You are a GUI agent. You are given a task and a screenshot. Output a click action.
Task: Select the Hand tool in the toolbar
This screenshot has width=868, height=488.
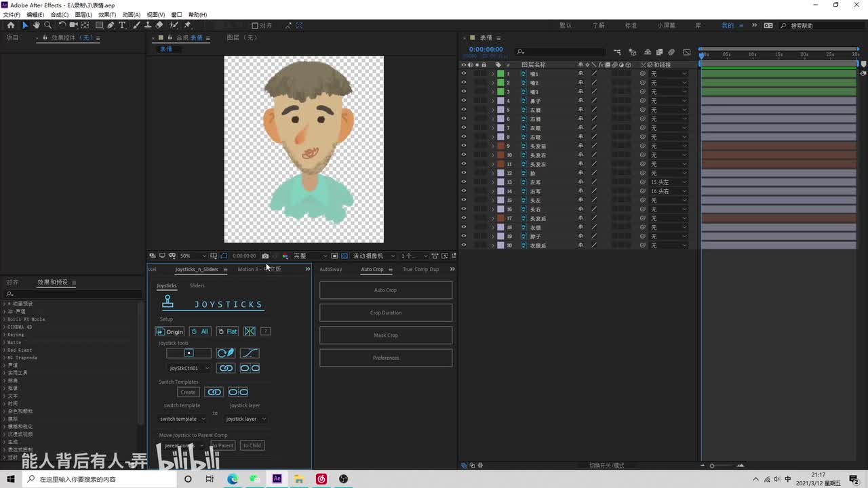click(x=37, y=25)
